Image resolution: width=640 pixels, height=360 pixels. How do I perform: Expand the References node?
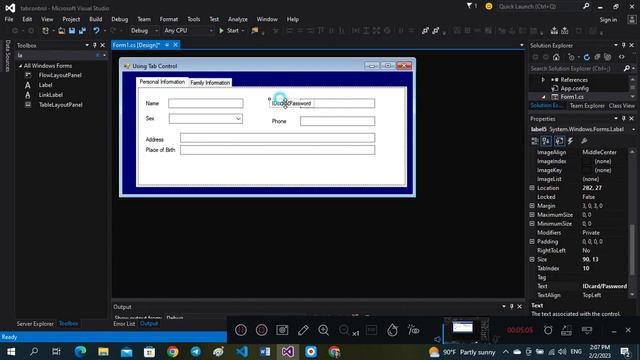(x=543, y=80)
